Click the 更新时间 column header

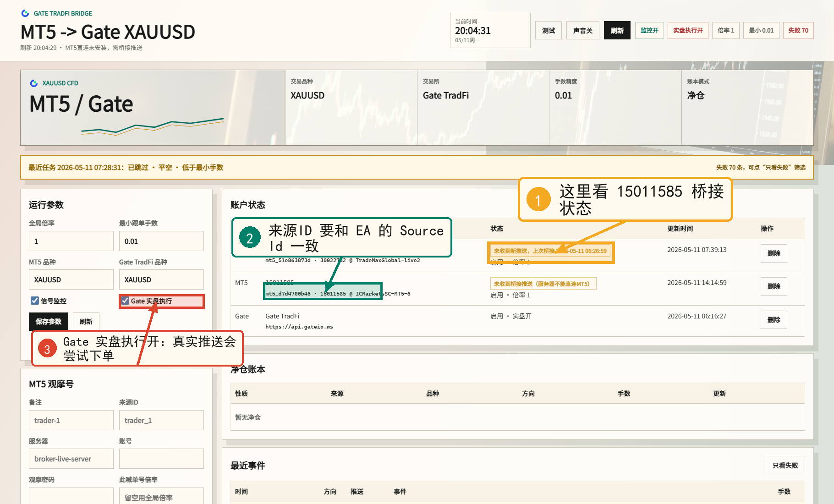(680, 229)
